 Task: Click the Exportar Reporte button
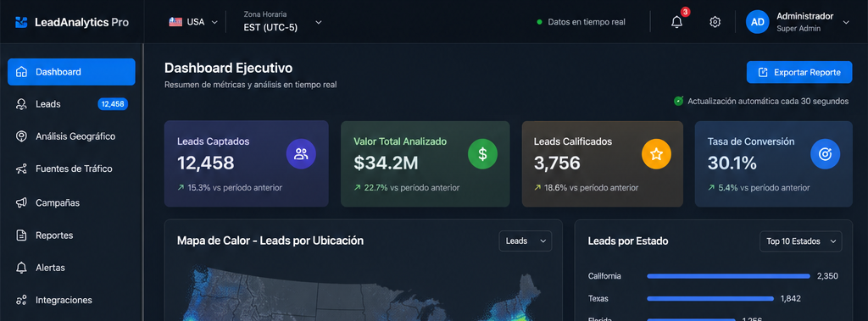[799, 73]
